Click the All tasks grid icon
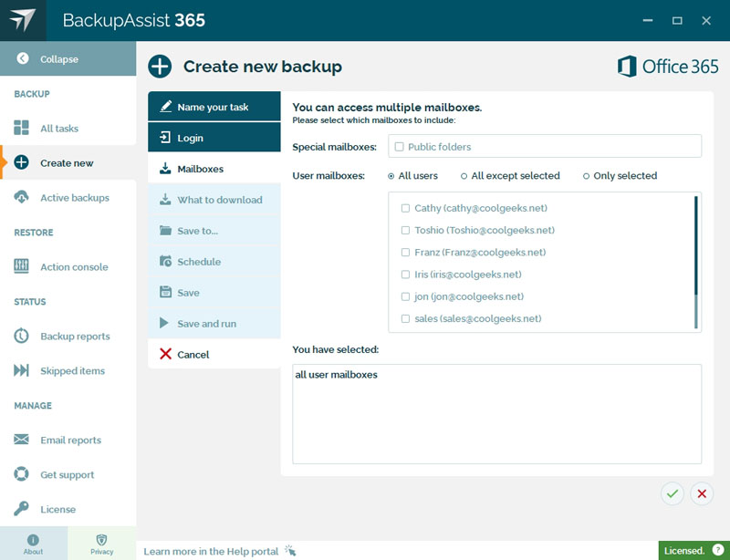Image resolution: width=730 pixels, height=560 pixels. [21, 128]
